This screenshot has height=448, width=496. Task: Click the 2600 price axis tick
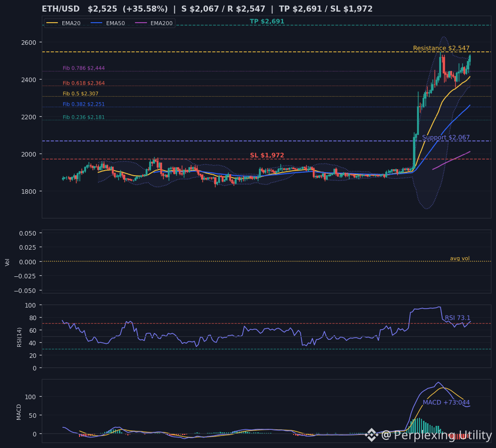pos(29,42)
